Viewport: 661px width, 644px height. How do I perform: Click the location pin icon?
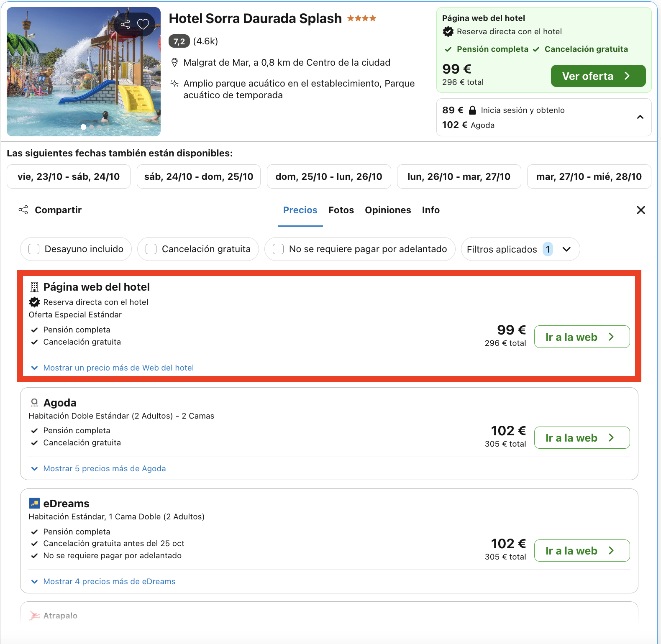(175, 63)
